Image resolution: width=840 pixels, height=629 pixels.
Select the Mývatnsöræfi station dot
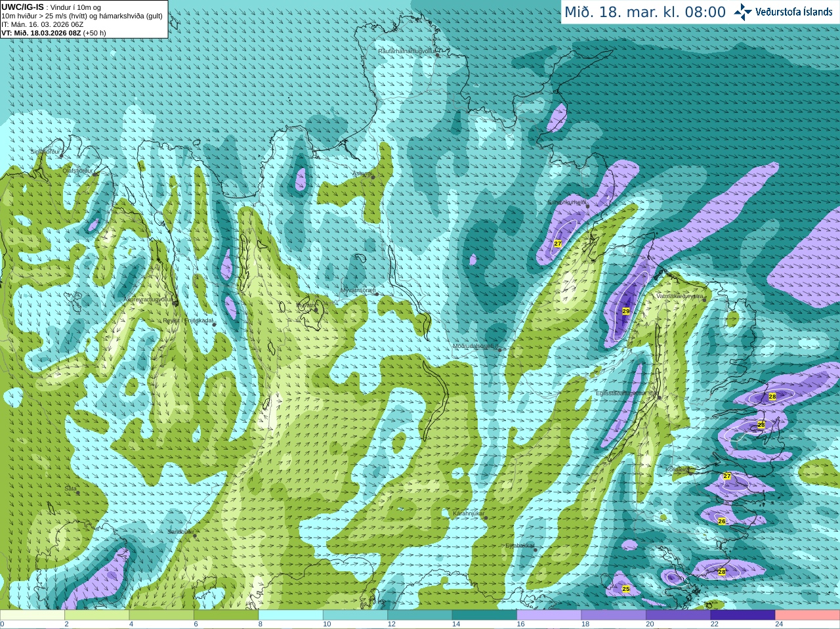click(377, 293)
